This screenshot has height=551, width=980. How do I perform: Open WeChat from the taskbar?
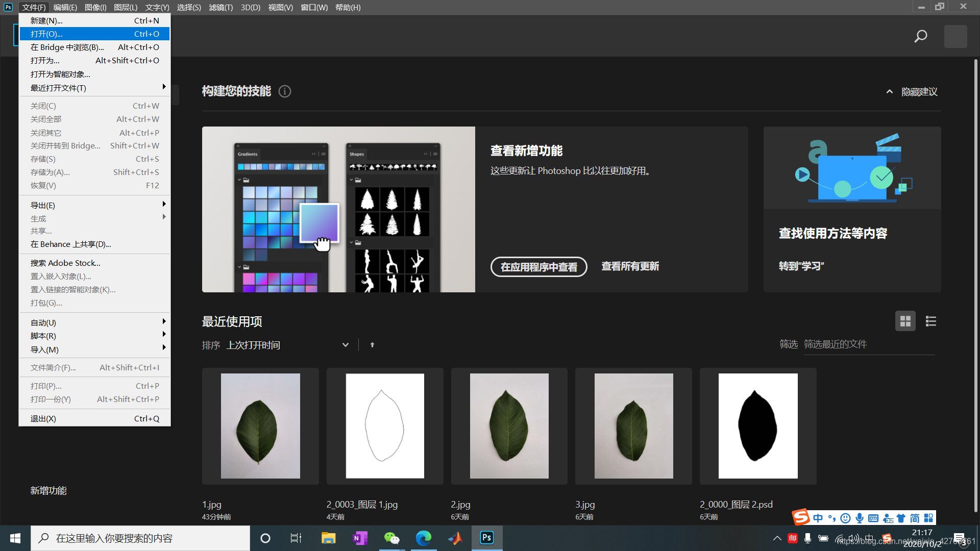(392, 538)
